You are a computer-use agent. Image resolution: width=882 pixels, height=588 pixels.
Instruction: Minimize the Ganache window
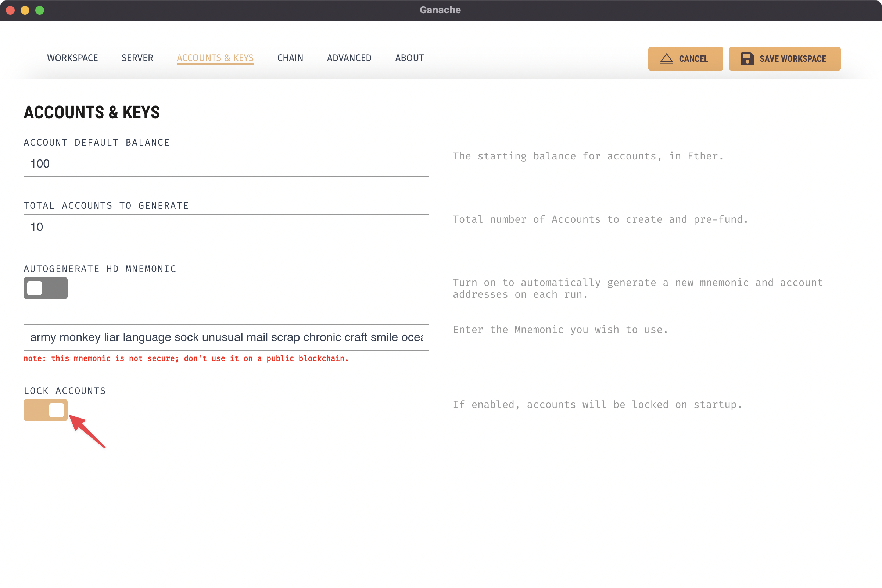[x=25, y=10]
